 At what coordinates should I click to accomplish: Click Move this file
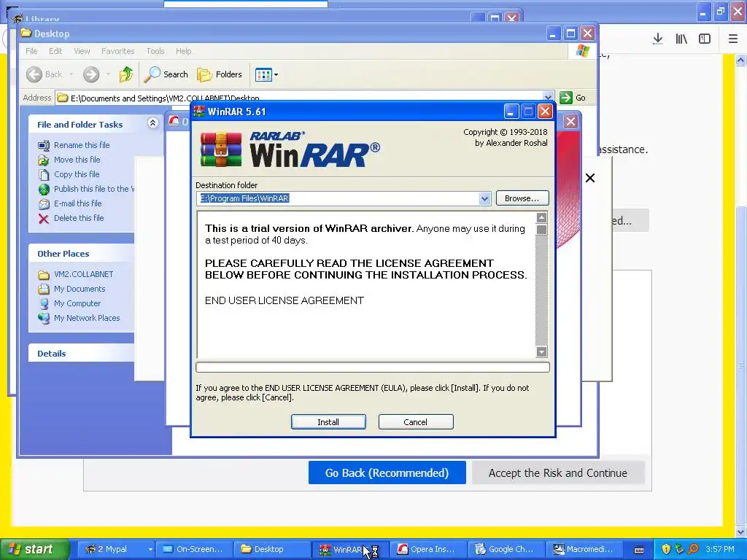click(x=77, y=160)
